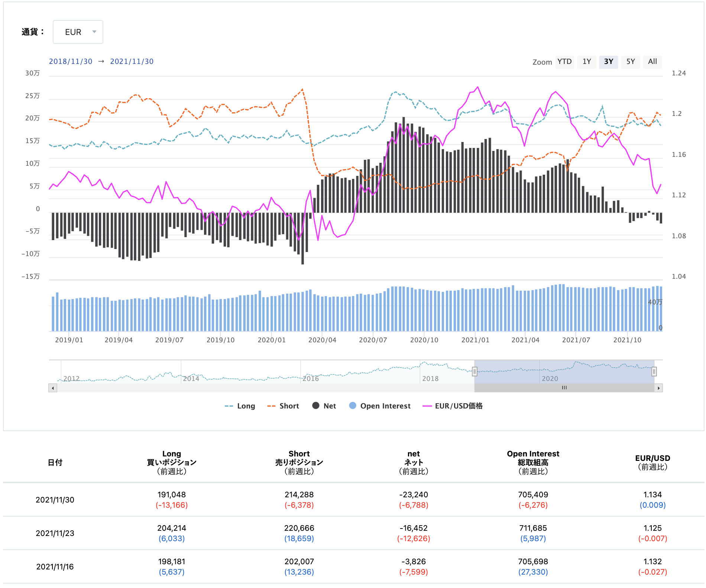This screenshot has height=588, width=706.
Task: Click the start date 2018/11/30 field
Action: click(x=71, y=61)
